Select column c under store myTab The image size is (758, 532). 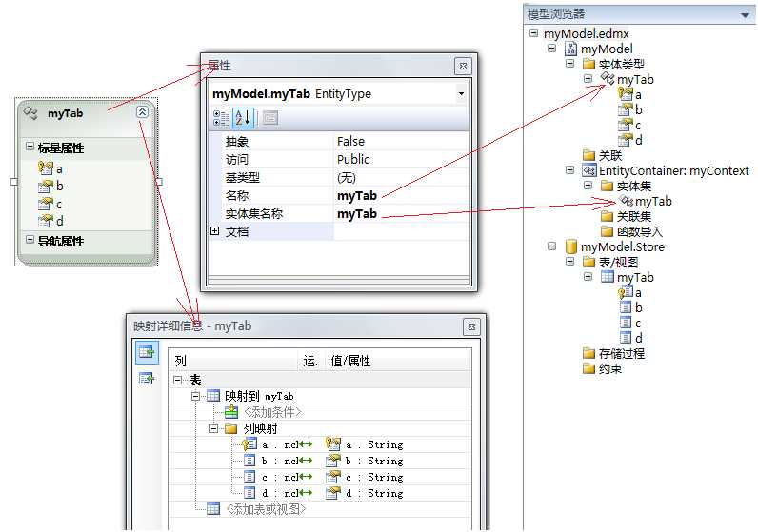click(630, 323)
